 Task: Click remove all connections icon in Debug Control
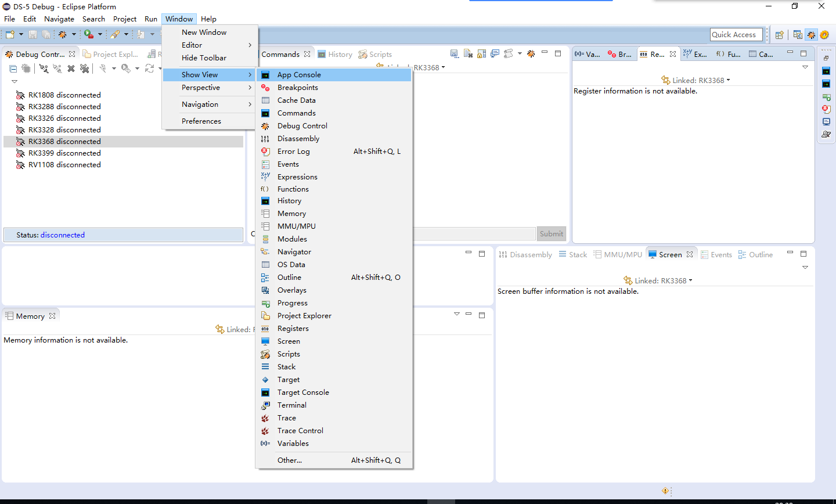[85, 69]
